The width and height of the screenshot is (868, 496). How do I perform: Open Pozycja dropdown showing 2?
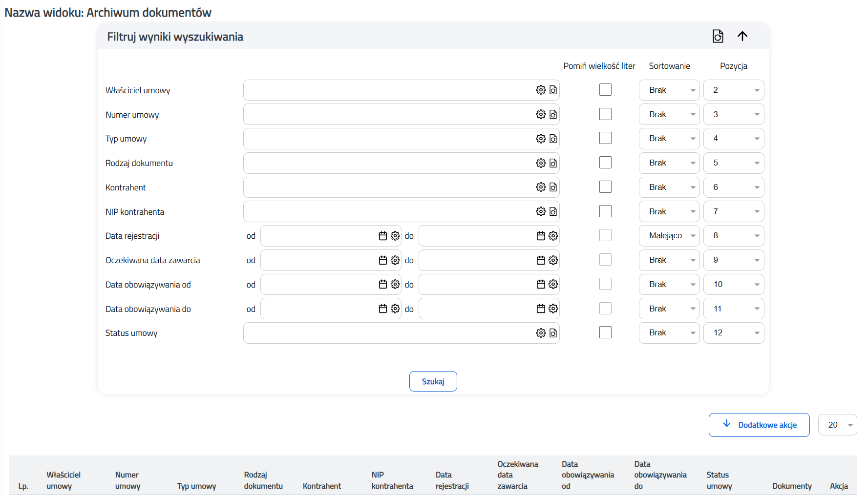coord(734,90)
